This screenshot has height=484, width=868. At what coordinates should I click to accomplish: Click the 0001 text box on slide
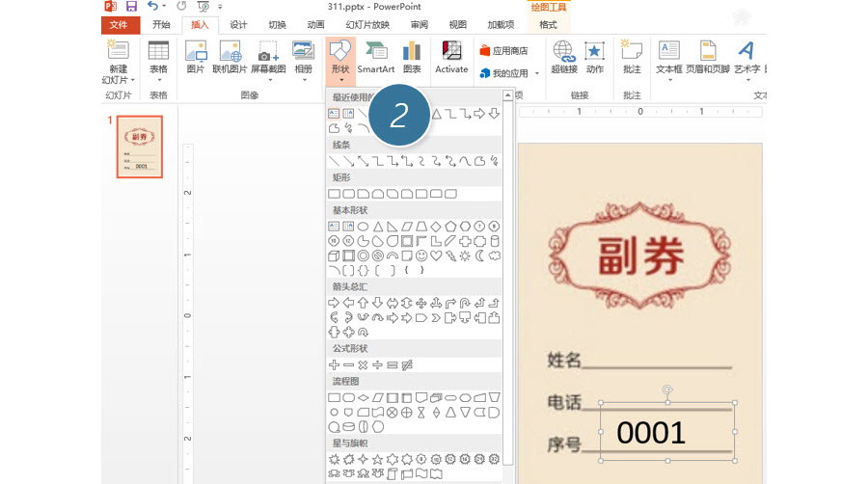(667, 432)
